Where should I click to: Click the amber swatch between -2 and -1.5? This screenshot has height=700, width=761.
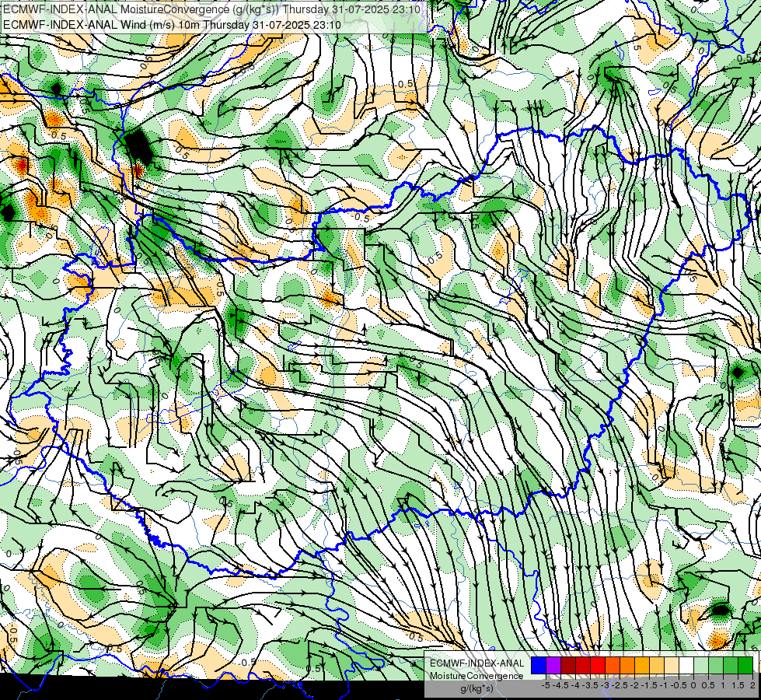click(x=642, y=666)
